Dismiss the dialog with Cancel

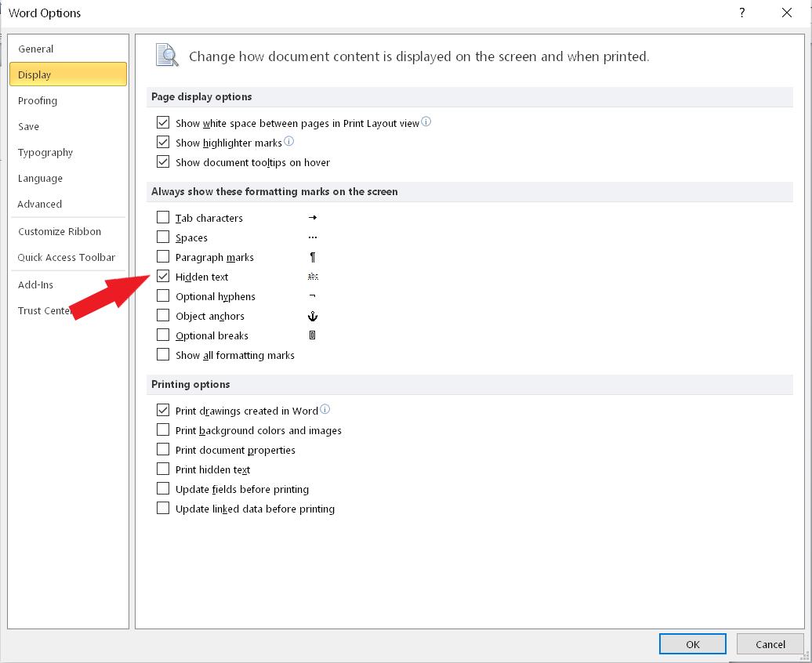coord(770,644)
